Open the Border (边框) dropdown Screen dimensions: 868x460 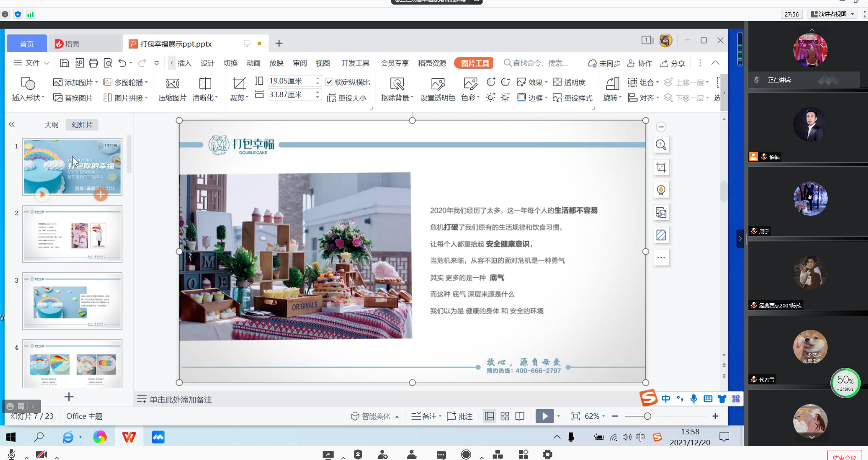(532, 98)
